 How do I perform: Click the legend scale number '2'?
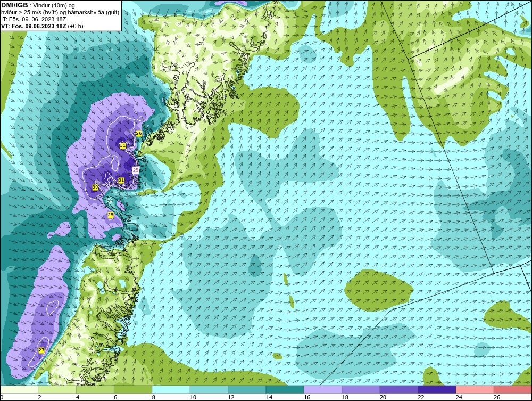pyautogui.click(x=40, y=397)
